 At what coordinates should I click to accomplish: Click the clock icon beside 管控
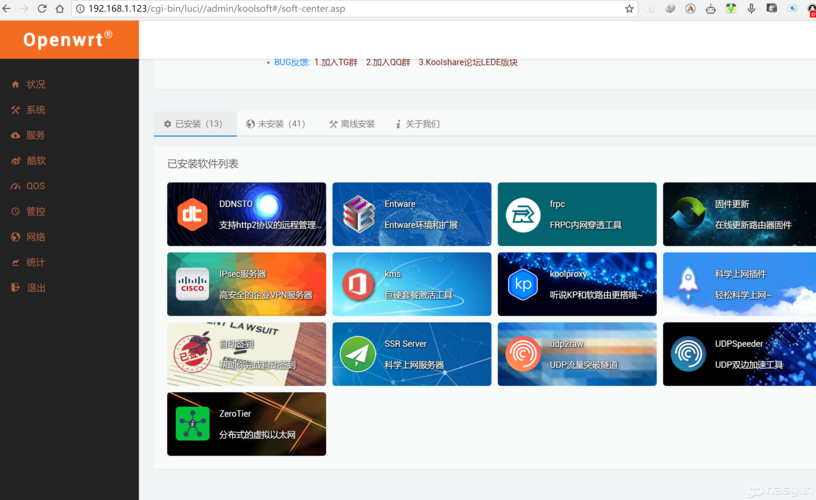15,211
